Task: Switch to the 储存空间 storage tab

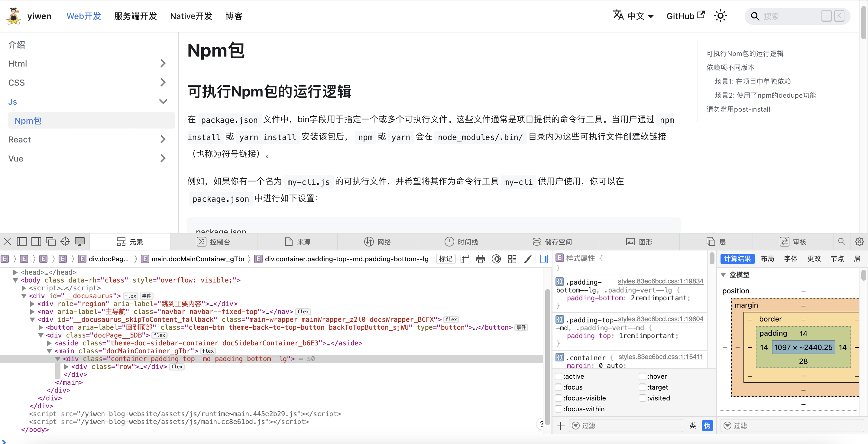Action: point(552,242)
